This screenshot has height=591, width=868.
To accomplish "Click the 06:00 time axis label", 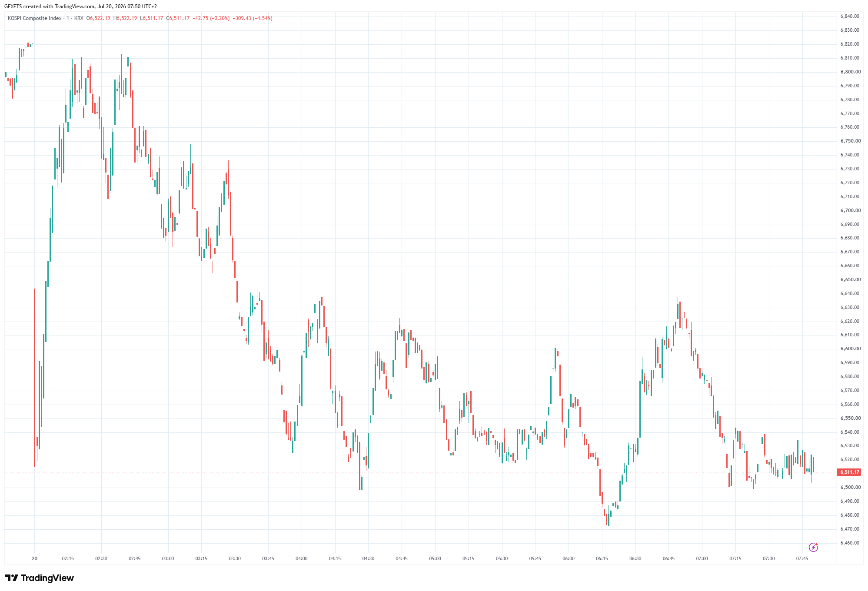I will (569, 559).
